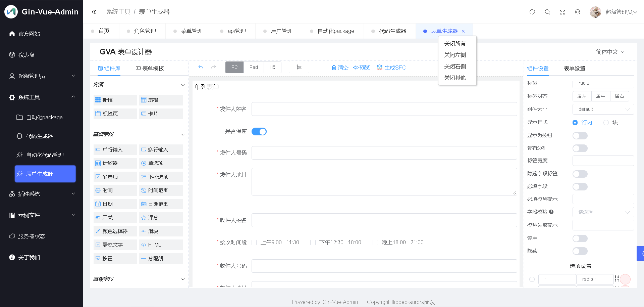Click the 标签宽度 input field
This screenshot has width=644, height=307.
click(603, 161)
